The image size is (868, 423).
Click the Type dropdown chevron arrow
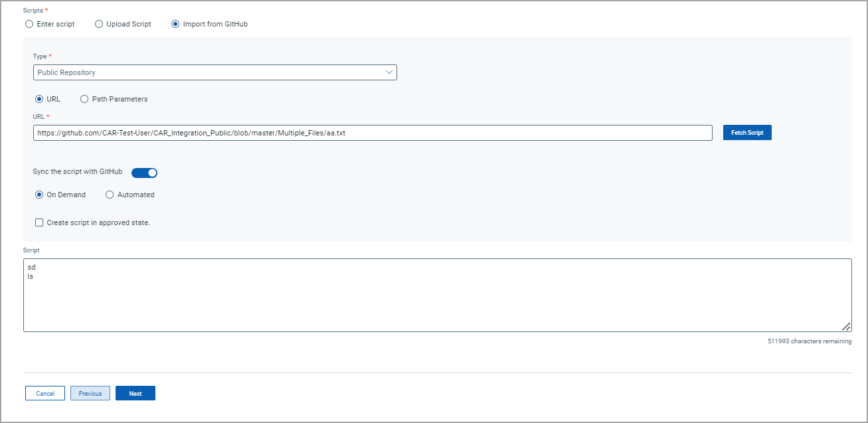coord(389,72)
